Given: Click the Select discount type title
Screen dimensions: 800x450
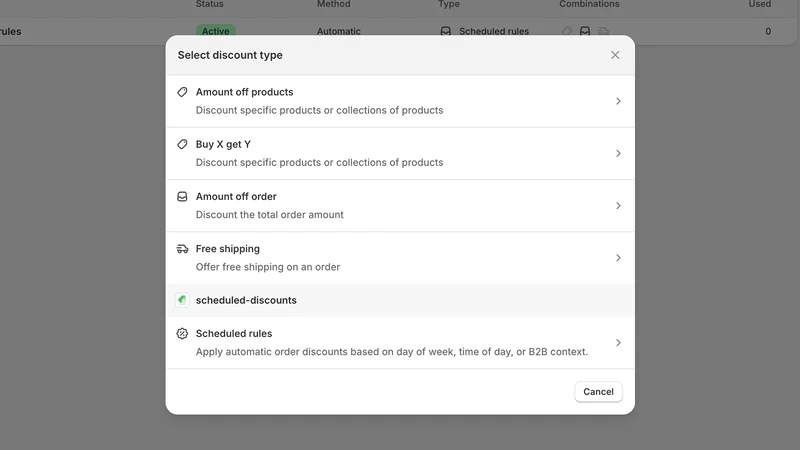Looking at the screenshot, I should 230,55.
